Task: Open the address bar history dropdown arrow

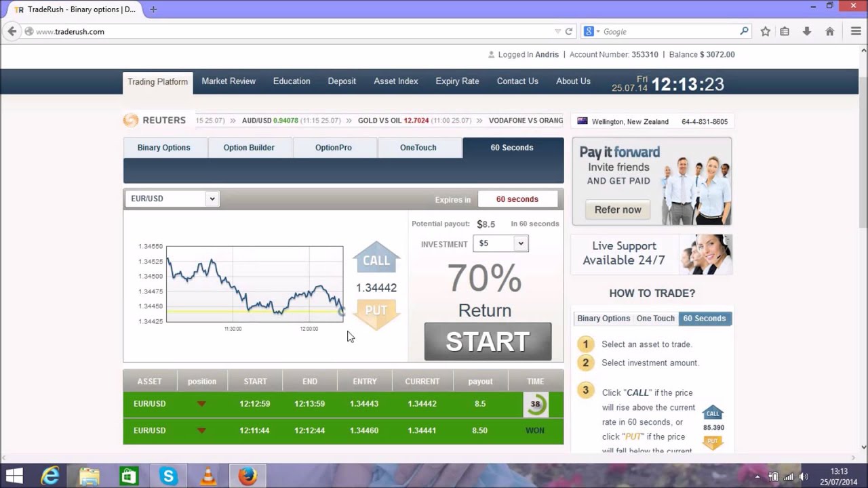Action: point(557,31)
